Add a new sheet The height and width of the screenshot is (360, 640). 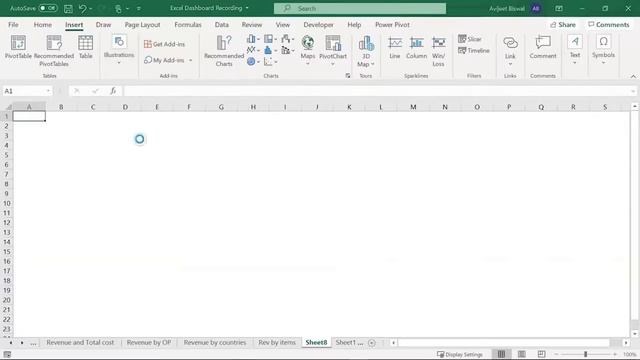[371, 343]
